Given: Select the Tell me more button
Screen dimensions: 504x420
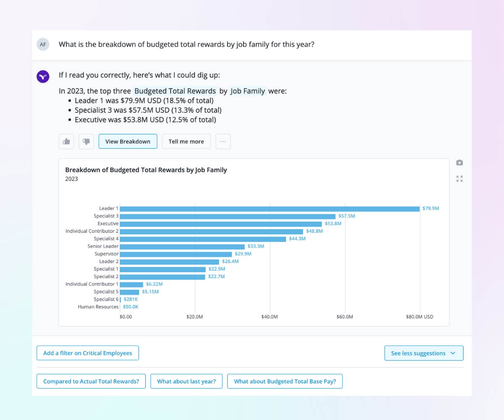Looking at the screenshot, I should pos(186,142).
